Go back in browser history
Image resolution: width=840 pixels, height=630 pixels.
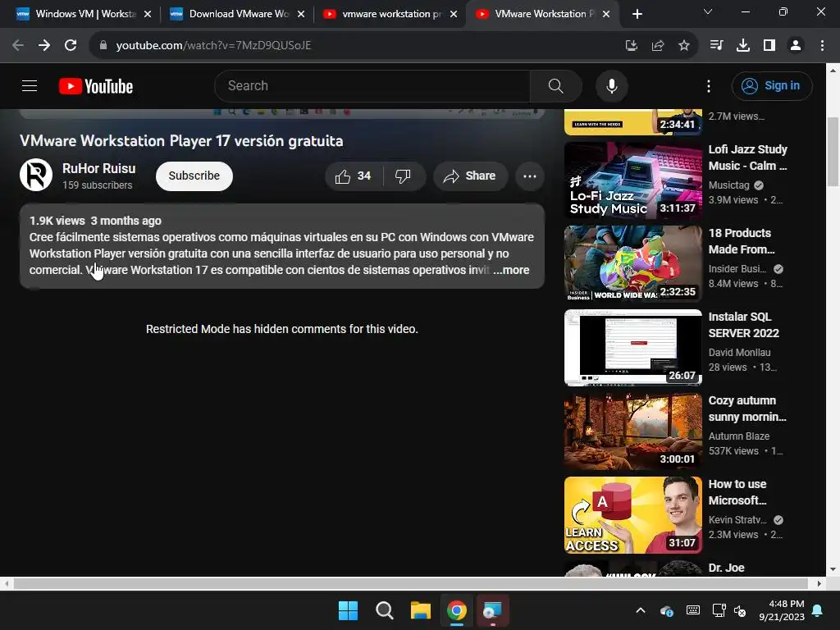(x=18, y=45)
